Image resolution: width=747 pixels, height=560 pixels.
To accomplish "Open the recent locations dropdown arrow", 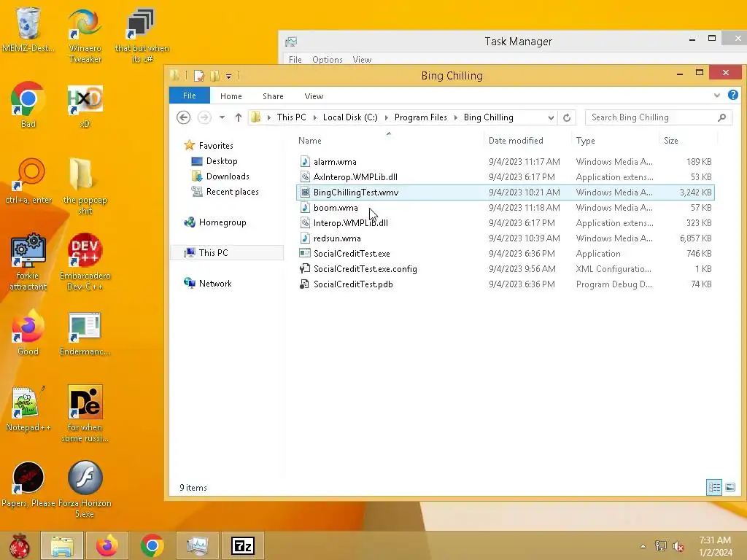I will coord(222,117).
